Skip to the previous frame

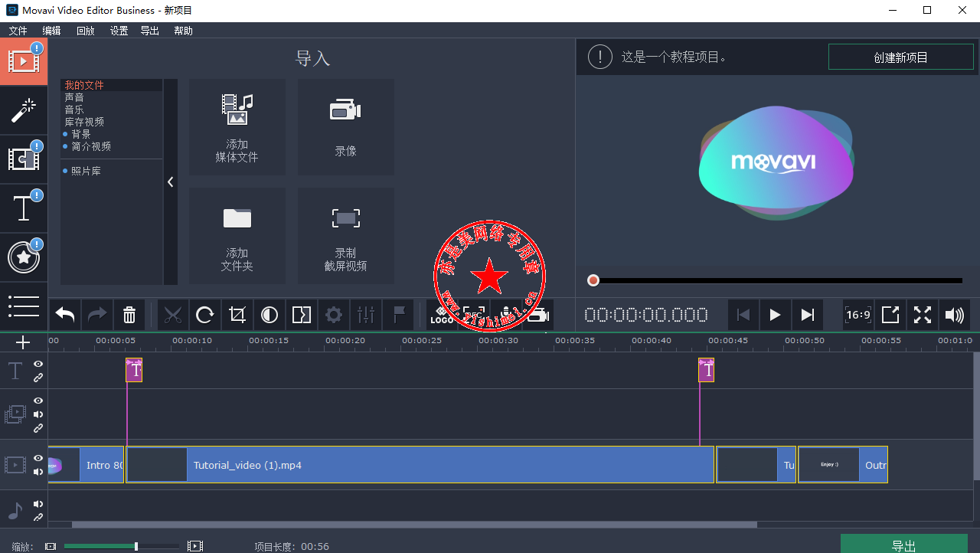coord(743,315)
